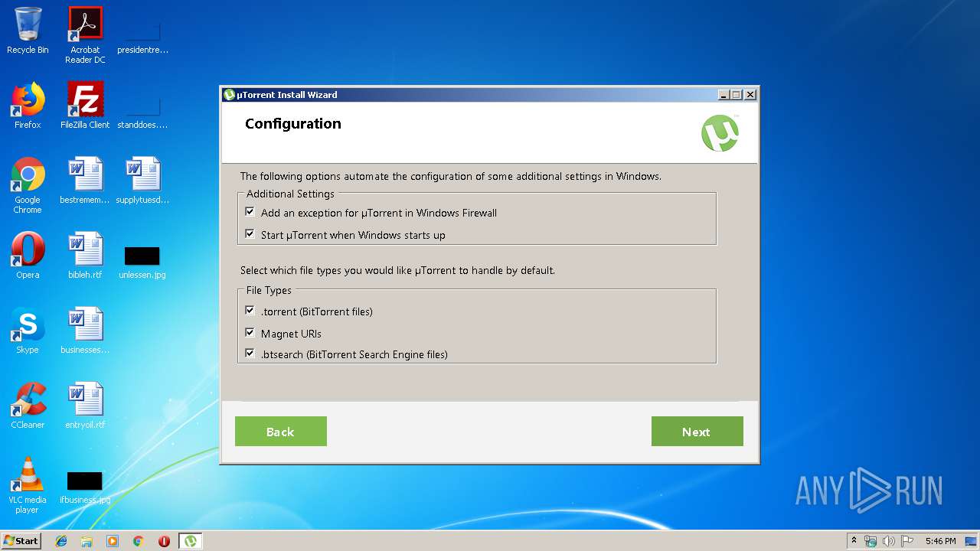
Task: Click the µTorrent logo in wizard header
Action: click(720, 133)
